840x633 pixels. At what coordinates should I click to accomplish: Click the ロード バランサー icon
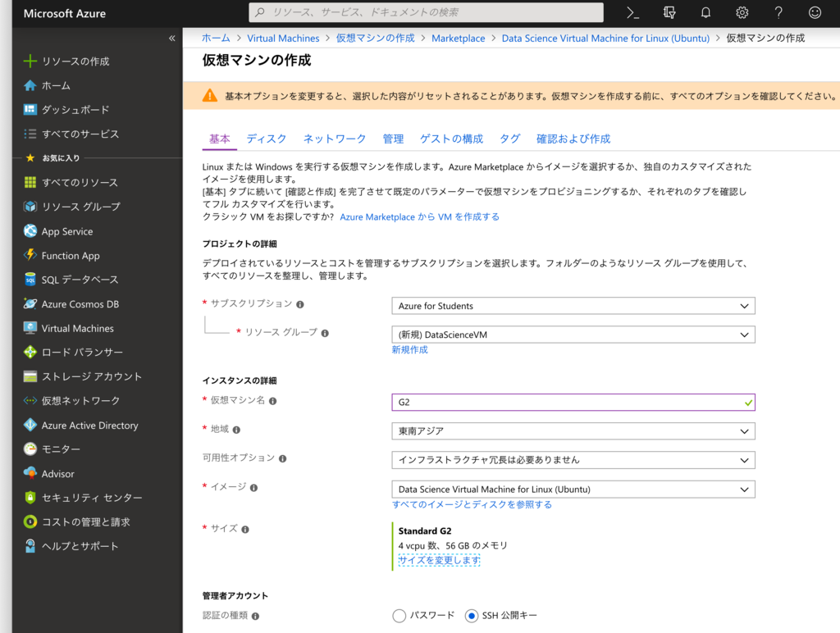pos(30,353)
